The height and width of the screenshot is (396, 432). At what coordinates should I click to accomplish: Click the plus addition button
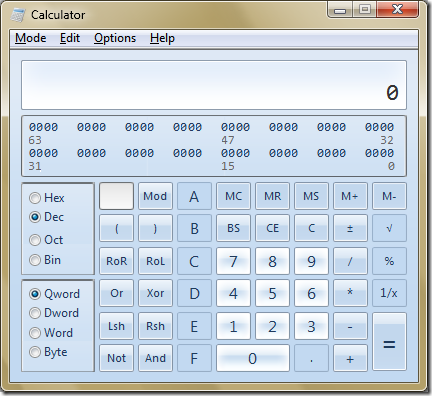coord(350,358)
